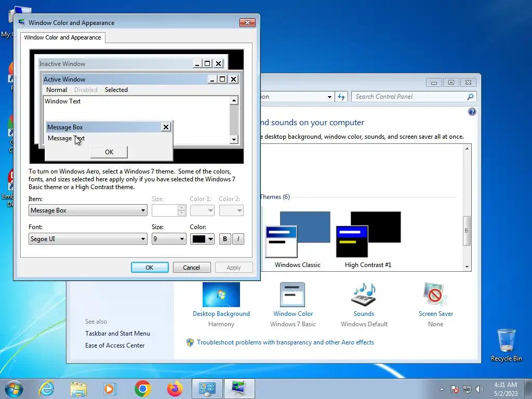Select the Windows Classic theme thumbnail
The width and height of the screenshot is (532, 399).
298,234
